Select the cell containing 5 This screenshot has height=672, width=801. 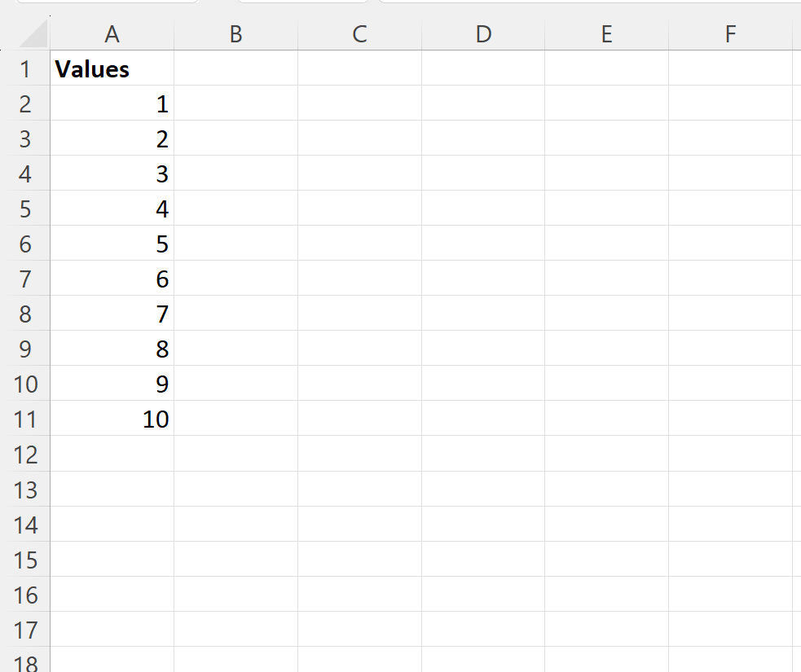click(112, 244)
